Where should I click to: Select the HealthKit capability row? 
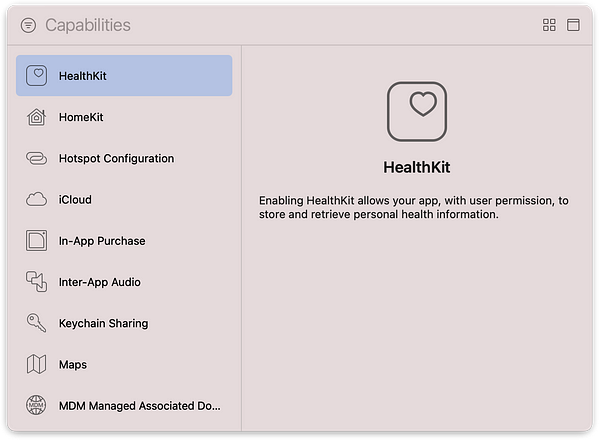[124, 75]
